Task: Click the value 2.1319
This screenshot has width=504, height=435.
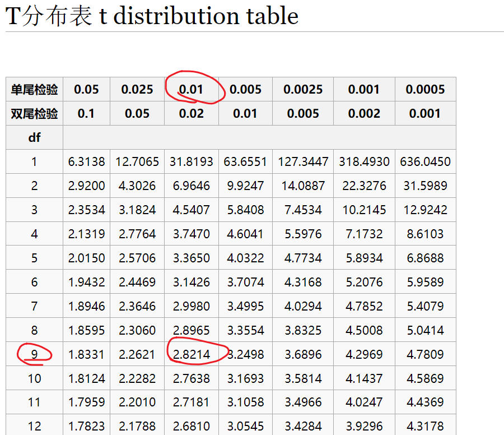Action: 86,234
